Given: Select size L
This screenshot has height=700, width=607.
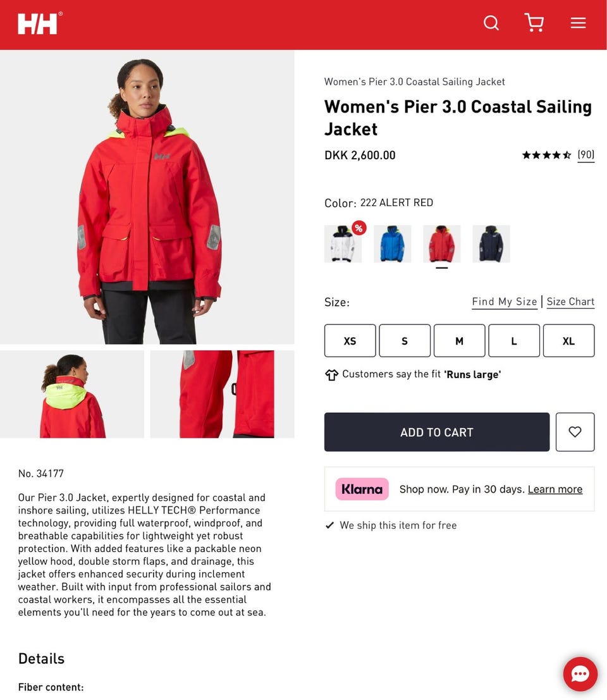Looking at the screenshot, I should [514, 341].
